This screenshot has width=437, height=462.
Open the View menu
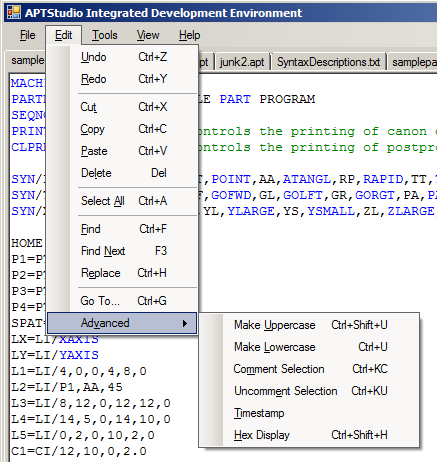[x=148, y=35]
